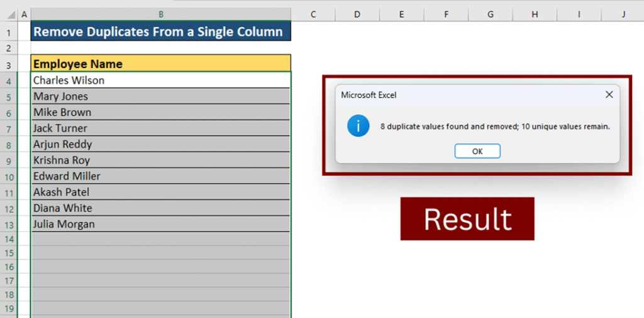Select column A header
The height and width of the screenshot is (318, 644).
click(x=24, y=14)
